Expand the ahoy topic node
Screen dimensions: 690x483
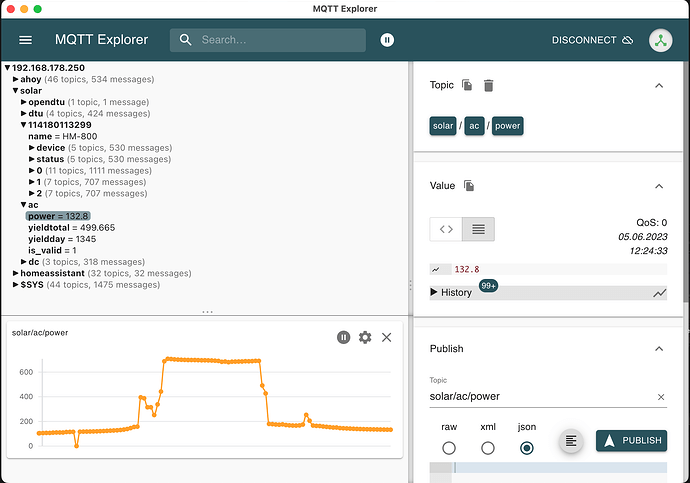click(16, 79)
